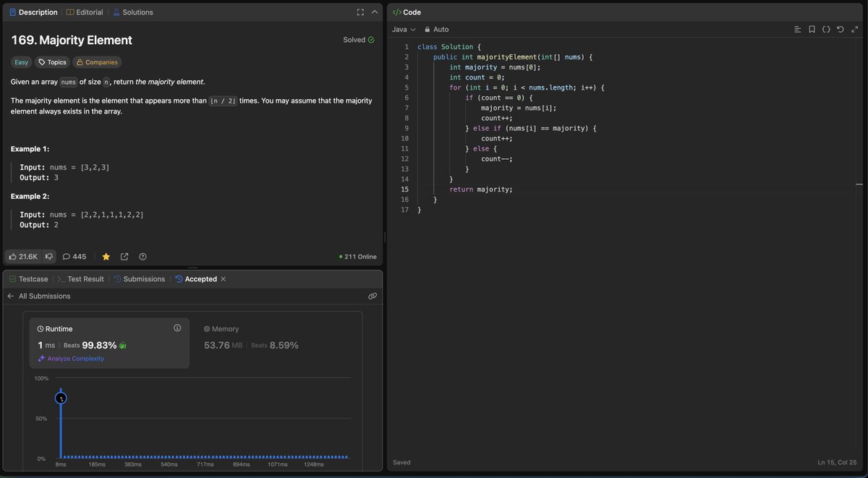Click the class Solution line
The height and width of the screenshot is (478, 868).
(x=449, y=47)
